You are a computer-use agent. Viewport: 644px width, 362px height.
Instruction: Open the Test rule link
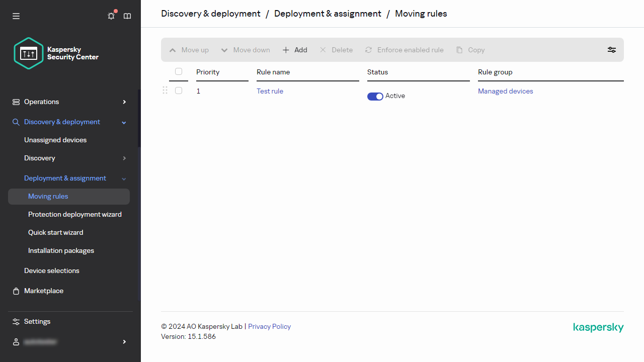pos(270,91)
